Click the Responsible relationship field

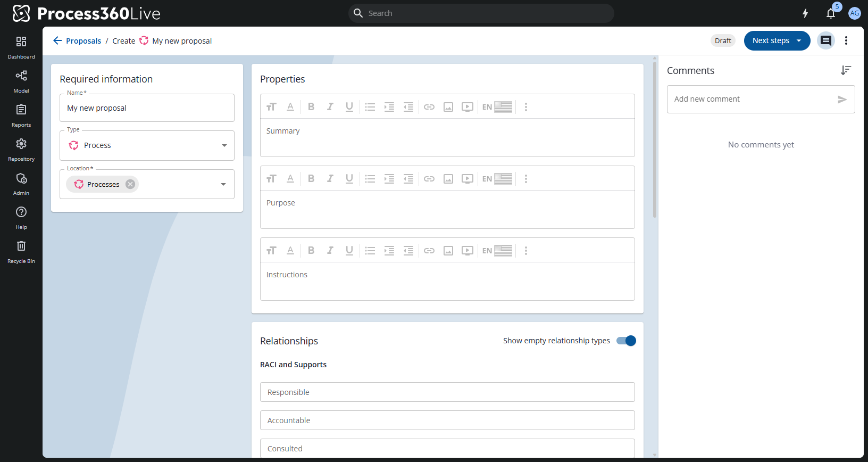447,392
